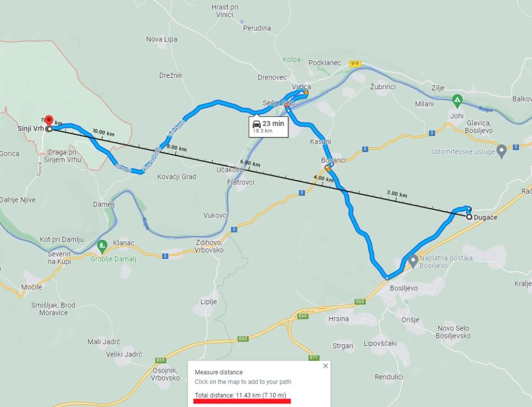Click the E71 highway shield
Viewport: 532px width, 407px height.
coord(314,358)
